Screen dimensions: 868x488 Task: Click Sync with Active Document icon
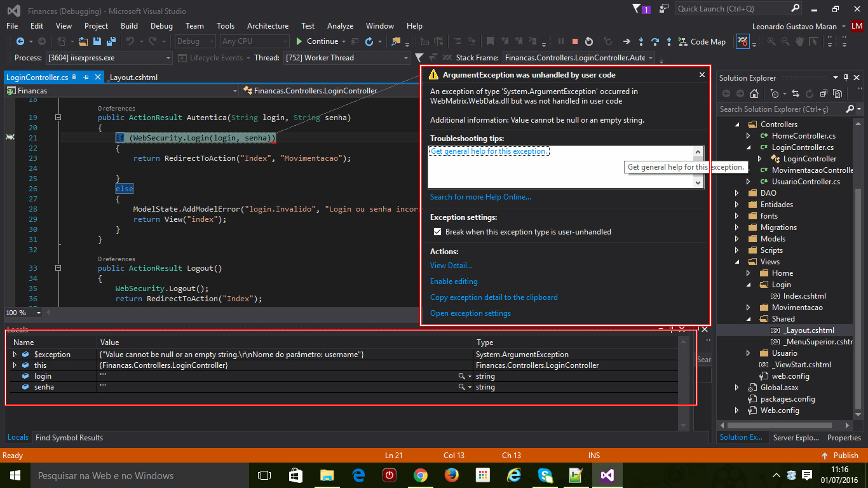coord(796,93)
